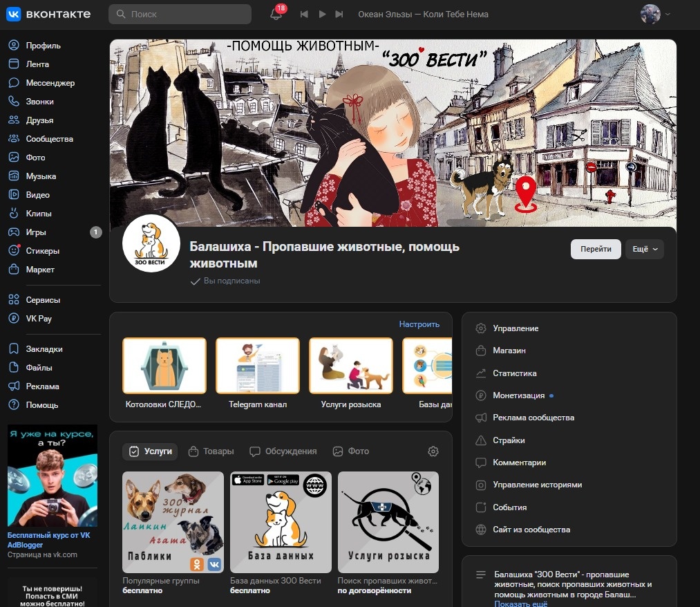700x607 pixels.
Task: Click the Вы подписаны subscription status
Action: [x=225, y=281]
